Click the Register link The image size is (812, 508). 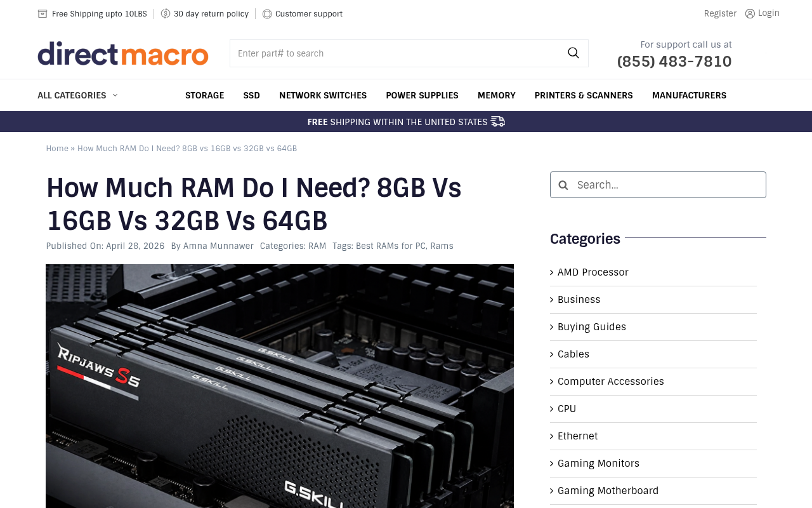pos(720,13)
